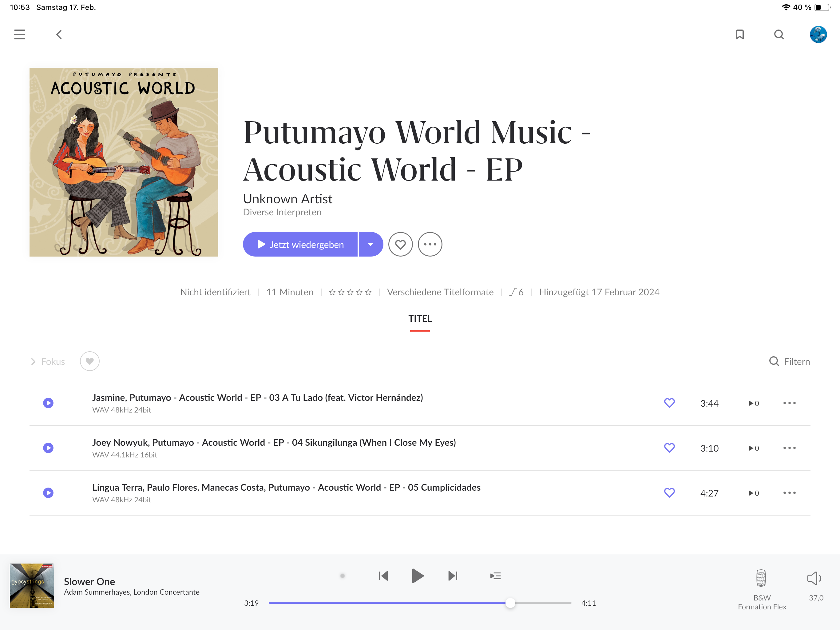
Task: Play the Sikungilunga track
Action: (48, 448)
